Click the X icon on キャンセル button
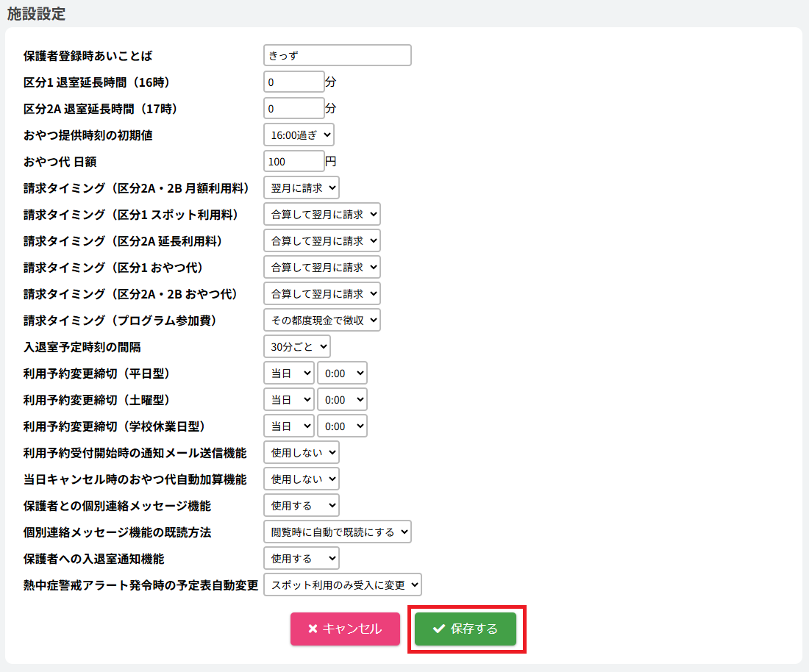This screenshot has height=672, width=809. click(313, 629)
